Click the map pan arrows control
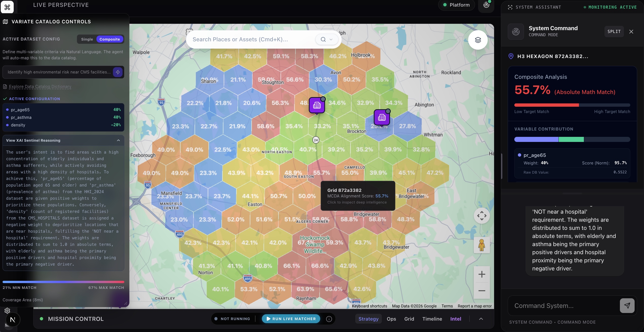This screenshot has width=644, height=332. point(482,216)
